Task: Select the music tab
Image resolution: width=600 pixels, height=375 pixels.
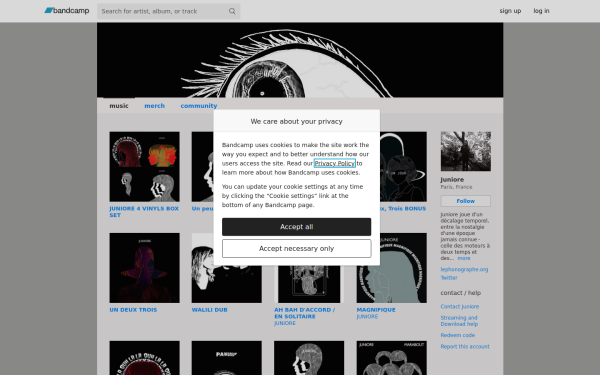Action: pyautogui.click(x=119, y=106)
